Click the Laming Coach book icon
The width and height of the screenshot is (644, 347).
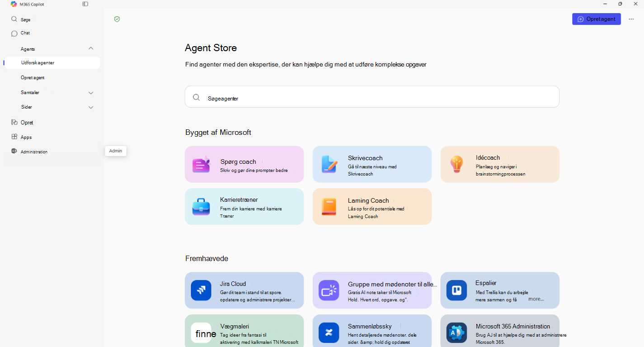[329, 206]
